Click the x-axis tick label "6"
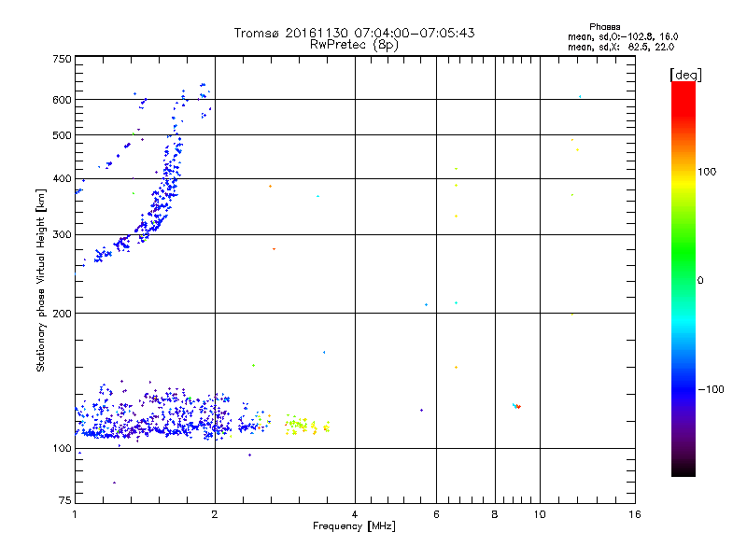The image size is (747, 560). click(x=436, y=514)
